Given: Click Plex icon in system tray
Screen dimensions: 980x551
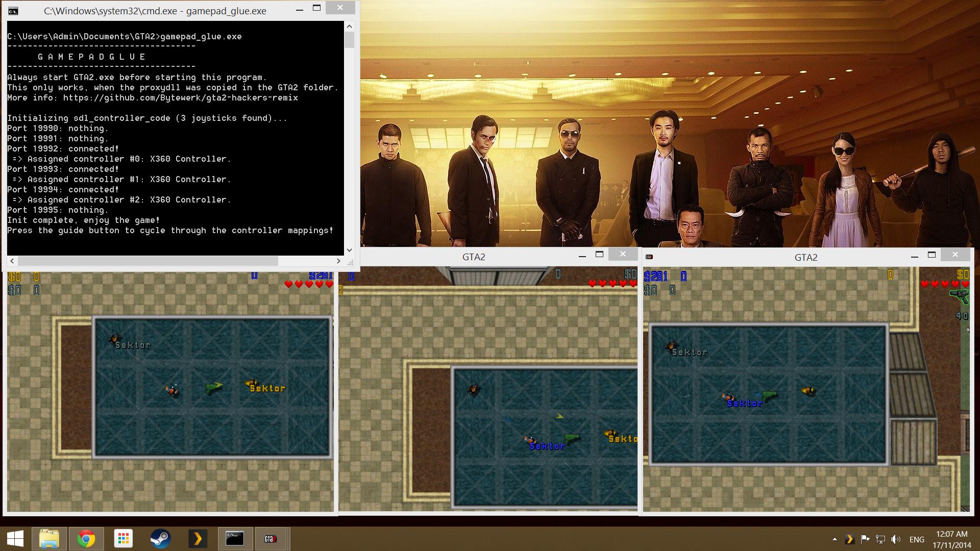Looking at the screenshot, I should click(849, 539).
